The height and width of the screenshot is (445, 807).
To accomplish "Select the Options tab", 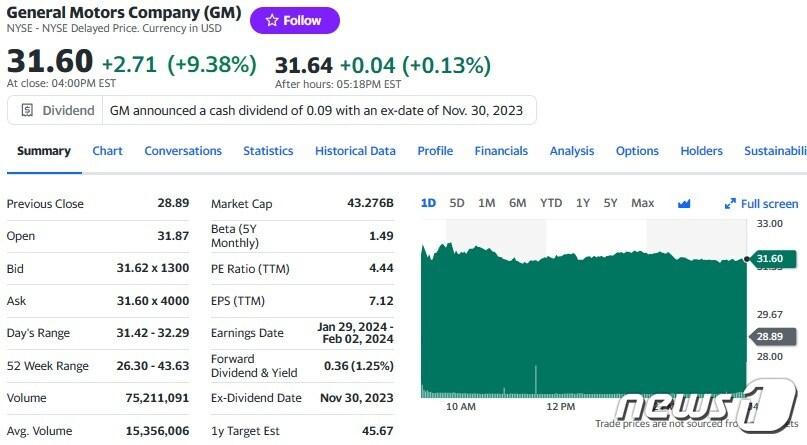I will click(637, 151).
